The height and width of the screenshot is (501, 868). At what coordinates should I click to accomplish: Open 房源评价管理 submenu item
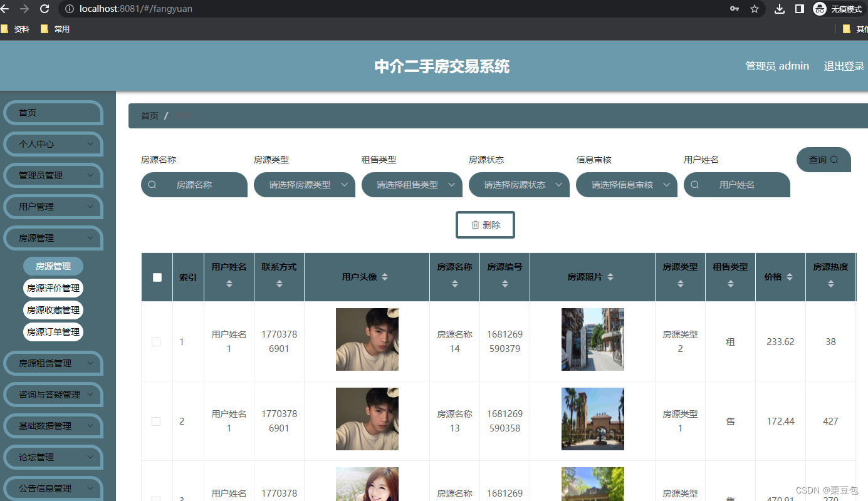pos(53,288)
